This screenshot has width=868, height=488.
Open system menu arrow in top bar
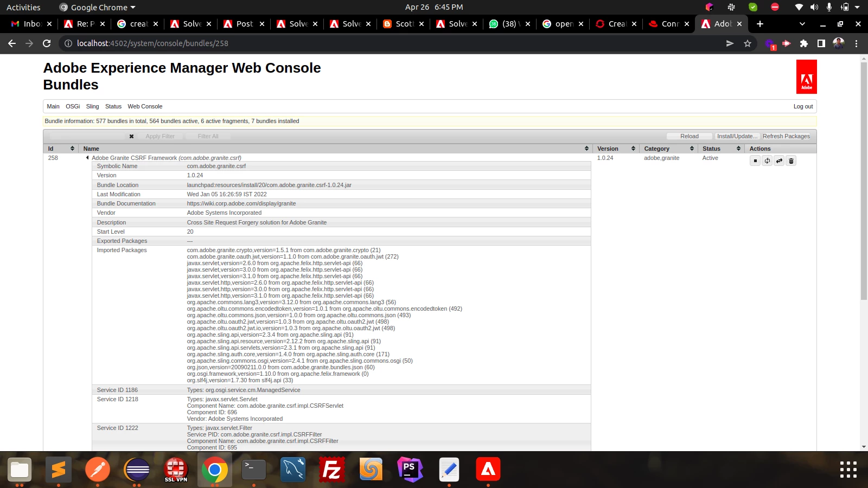857,7
